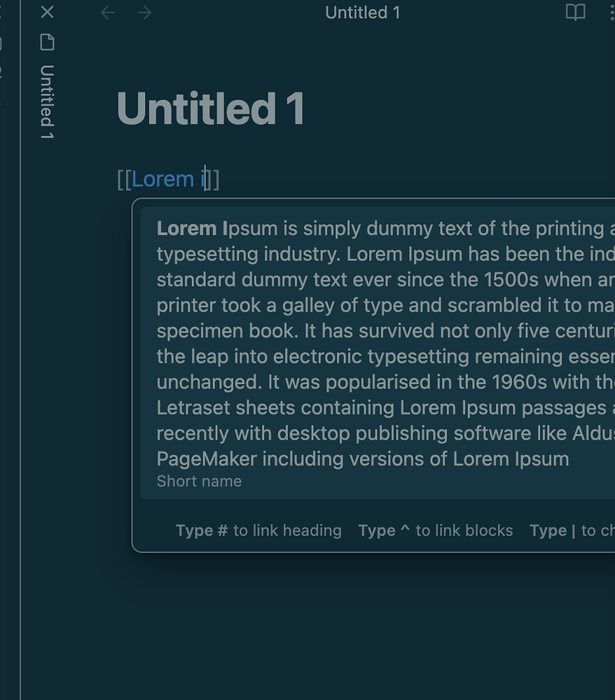
Task: Click Untitled 1 in the title bar
Action: tap(362, 13)
